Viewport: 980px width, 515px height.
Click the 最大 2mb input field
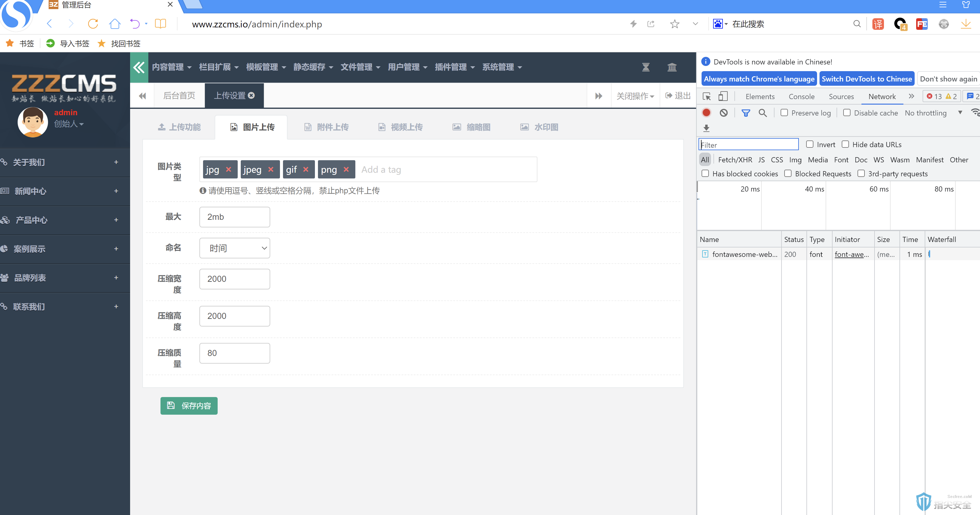click(235, 217)
